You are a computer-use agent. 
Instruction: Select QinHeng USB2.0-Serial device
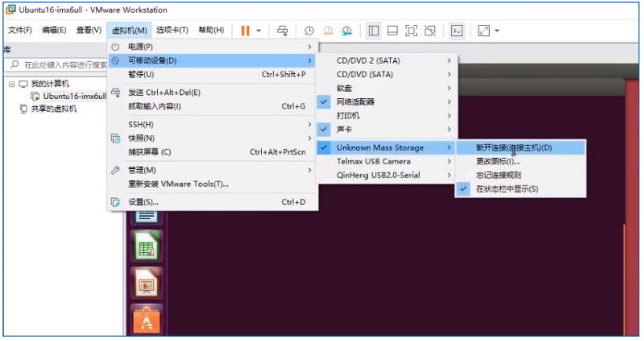coord(387,175)
